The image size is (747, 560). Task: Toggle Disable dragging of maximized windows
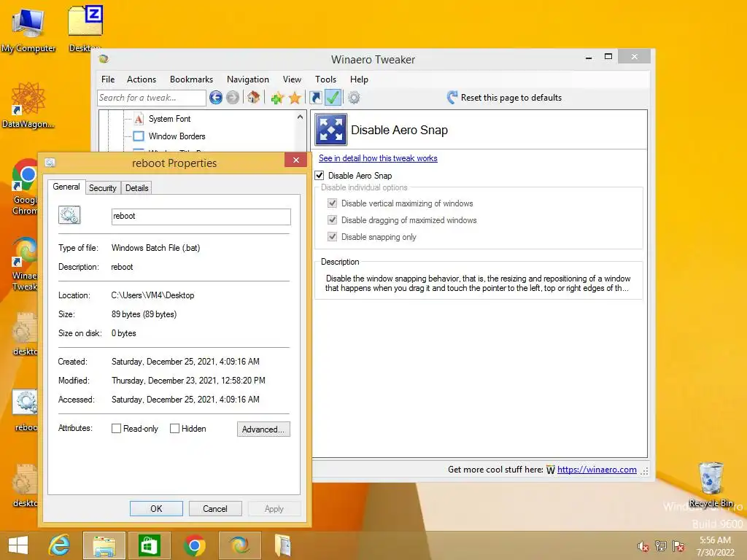click(333, 220)
